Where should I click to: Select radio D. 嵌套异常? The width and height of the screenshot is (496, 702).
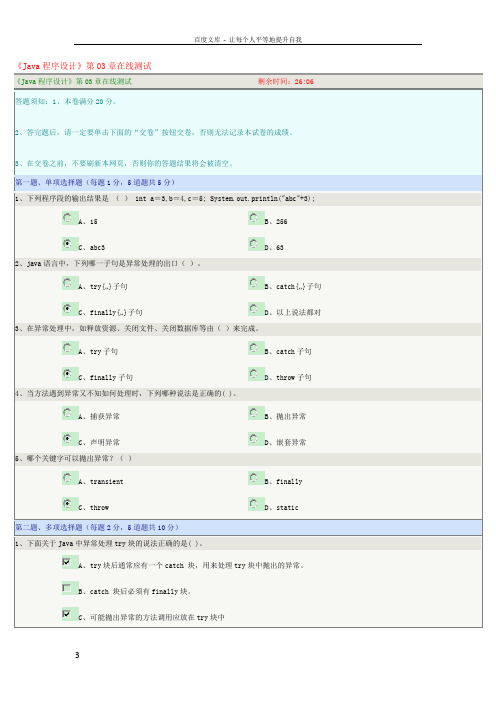[254, 439]
